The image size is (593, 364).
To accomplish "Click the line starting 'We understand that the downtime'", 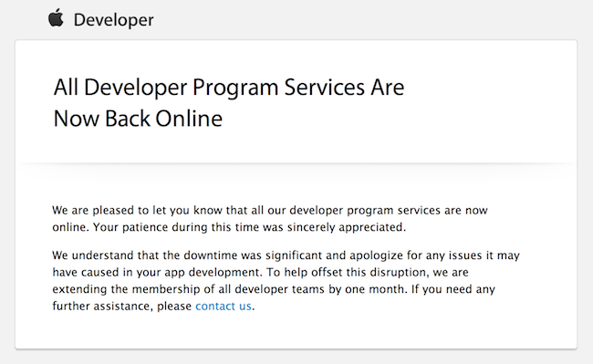I will click(286, 255).
